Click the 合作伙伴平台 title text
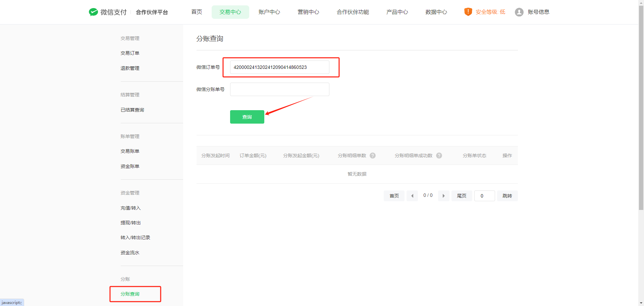 [x=152, y=12]
